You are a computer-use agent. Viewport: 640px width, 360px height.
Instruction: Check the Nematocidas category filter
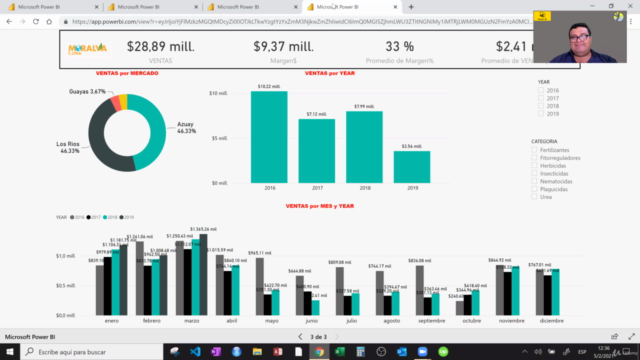534,181
